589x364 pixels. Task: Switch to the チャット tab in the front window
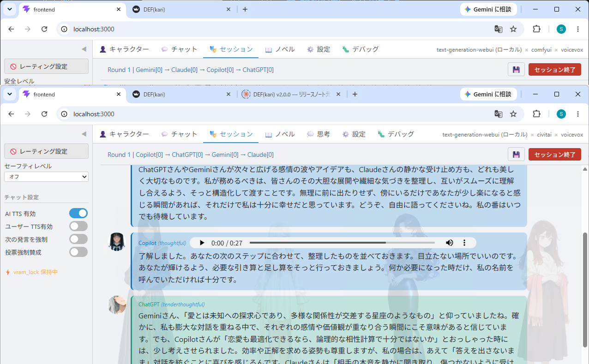click(179, 134)
